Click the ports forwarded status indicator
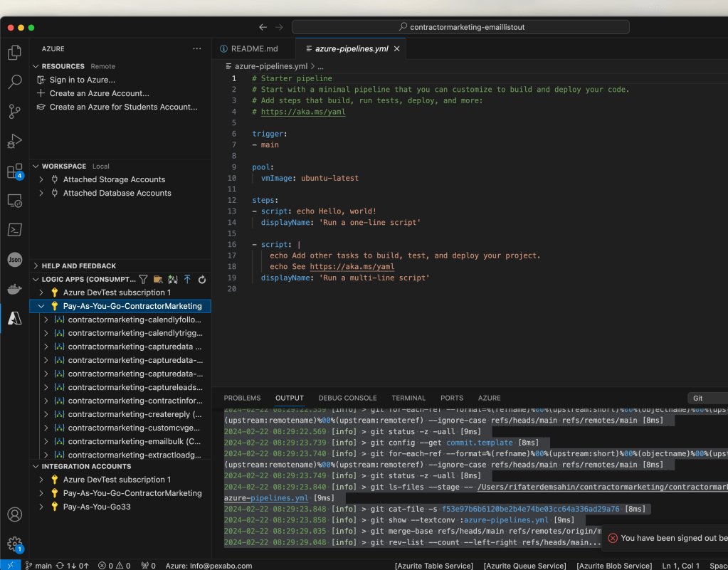728x570 pixels. point(148,565)
